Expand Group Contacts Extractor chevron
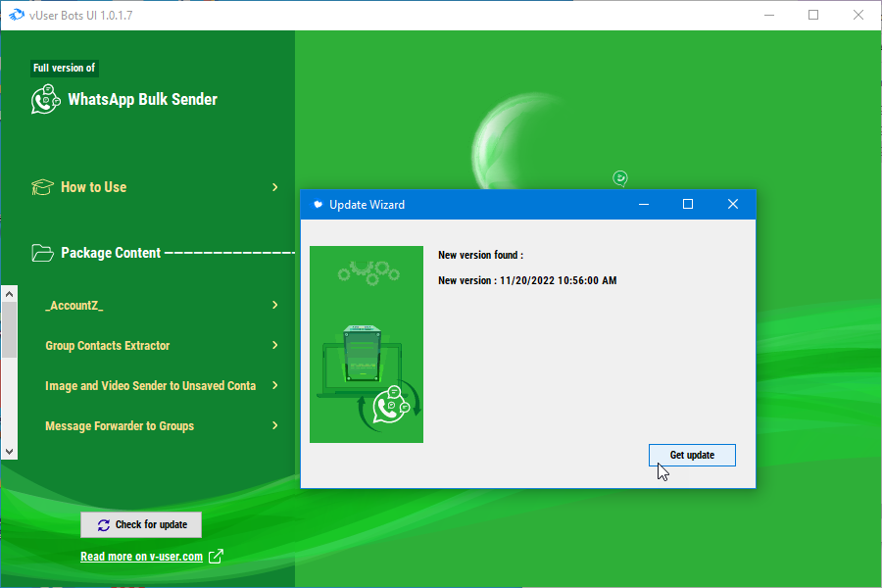Image resolution: width=882 pixels, height=588 pixels. click(x=275, y=345)
